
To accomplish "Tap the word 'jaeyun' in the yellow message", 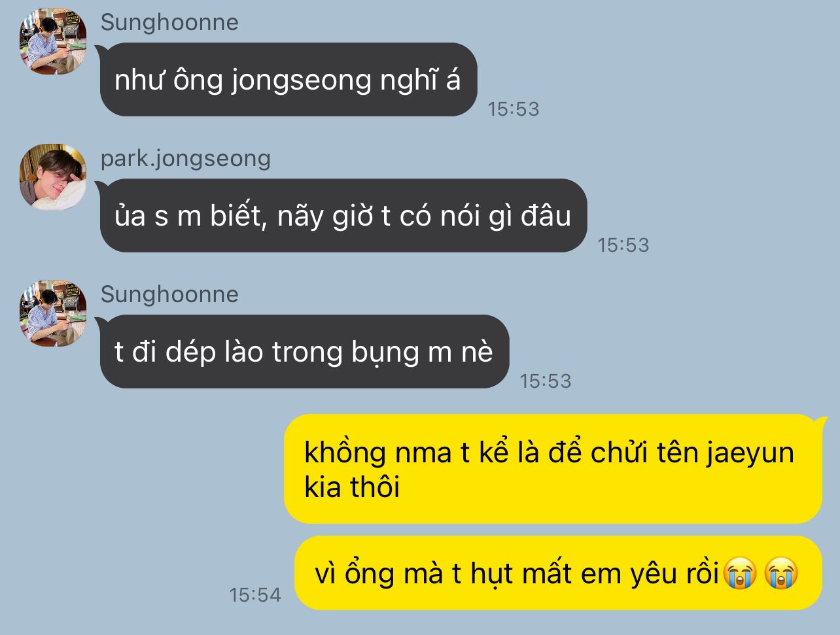I will pos(750,454).
